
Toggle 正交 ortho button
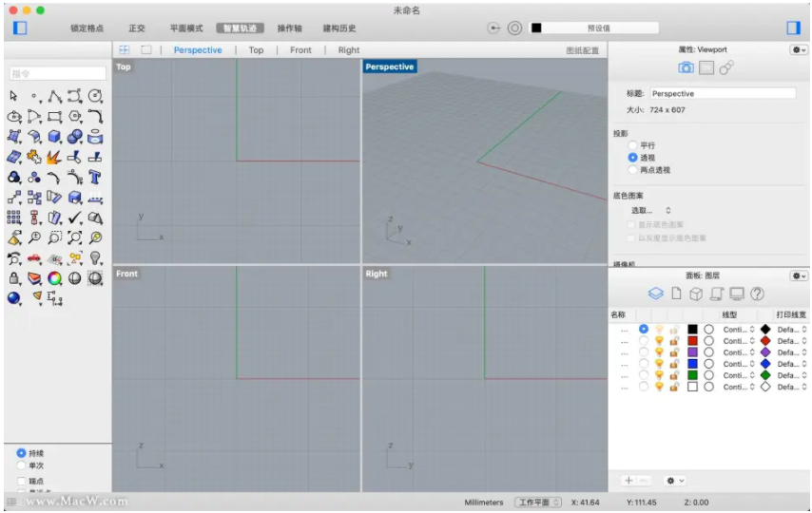tap(137, 28)
